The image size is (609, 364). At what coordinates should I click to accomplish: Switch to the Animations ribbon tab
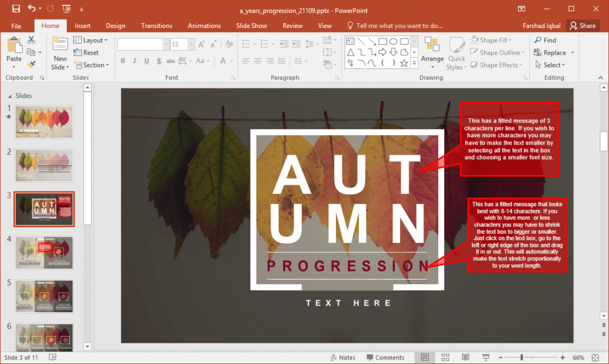coord(204,26)
